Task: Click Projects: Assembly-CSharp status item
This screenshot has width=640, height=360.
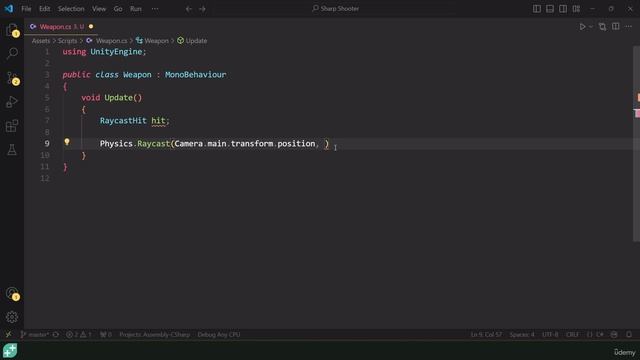Action: coord(154,334)
